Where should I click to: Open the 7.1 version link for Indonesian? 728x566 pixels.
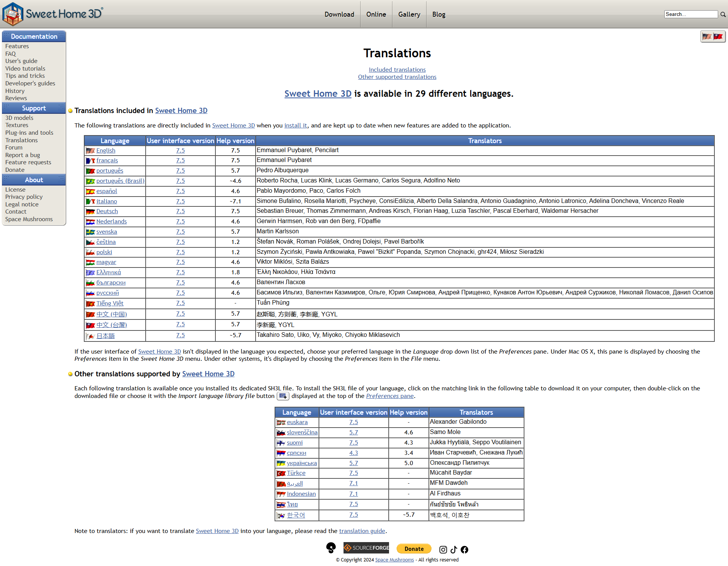click(354, 494)
